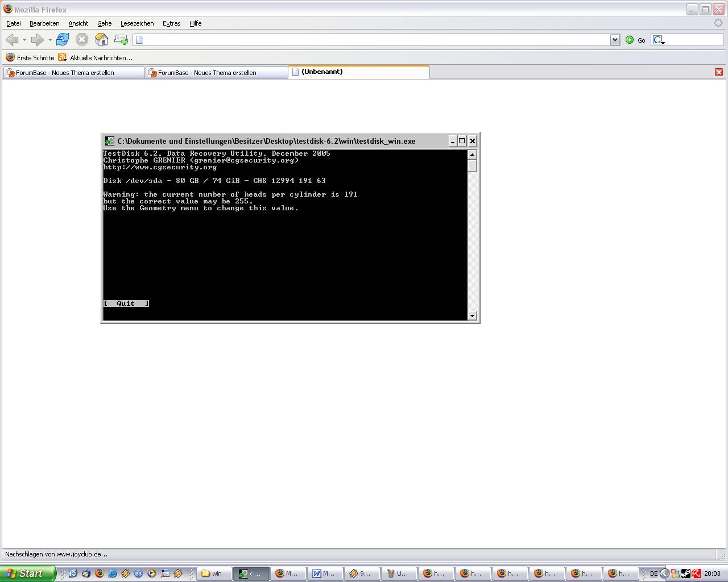Open the Aktuelle Nachrichten live bookmark
The width and height of the screenshot is (728, 582).
point(95,57)
